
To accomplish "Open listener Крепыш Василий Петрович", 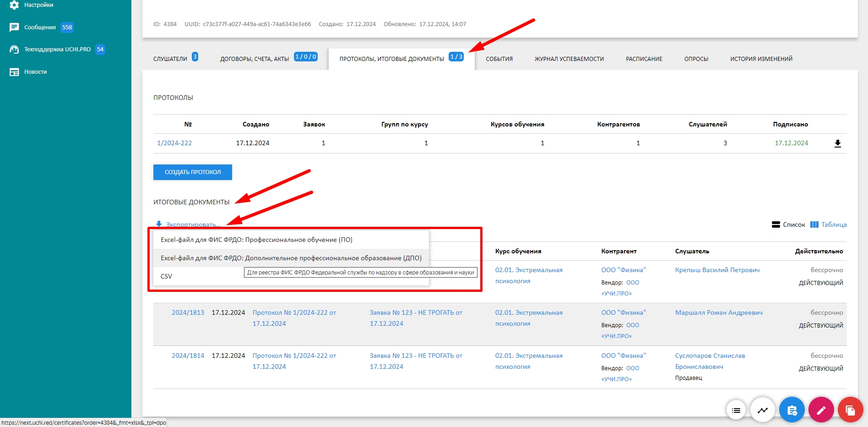I will [717, 270].
